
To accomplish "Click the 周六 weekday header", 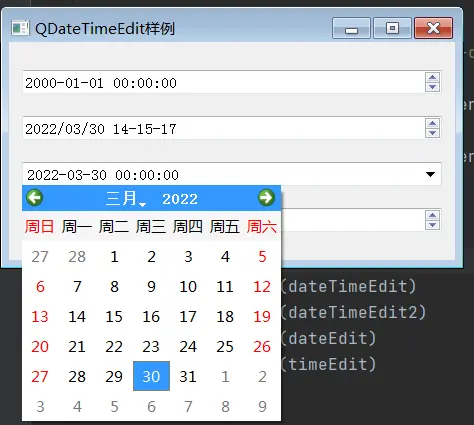I will pyautogui.click(x=262, y=227).
